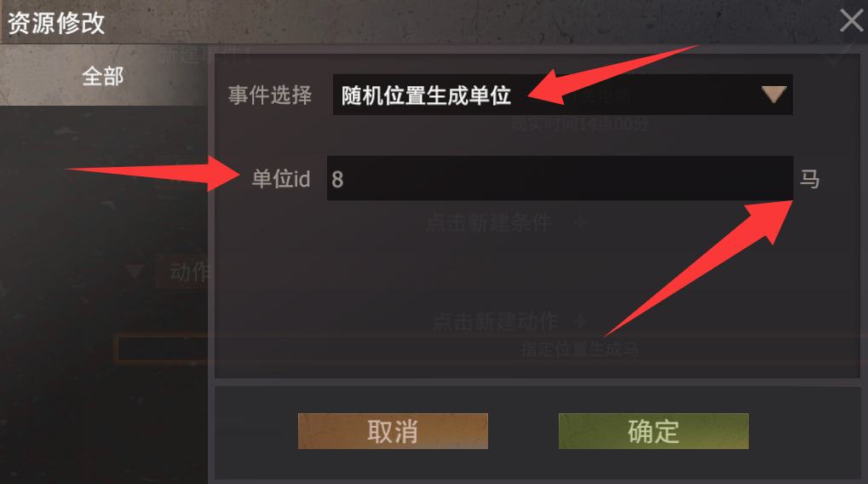Confirm with the 确定 button
This screenshot has height=484, width=868.
tap(653, 431)
